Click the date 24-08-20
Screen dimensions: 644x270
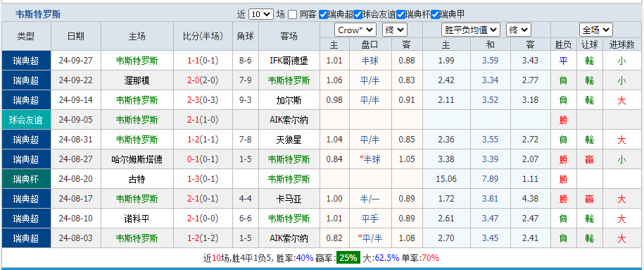click(75, 179)
